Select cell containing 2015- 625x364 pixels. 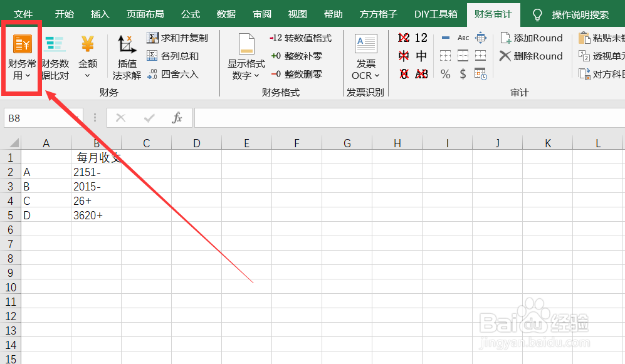tap(97, 186)
